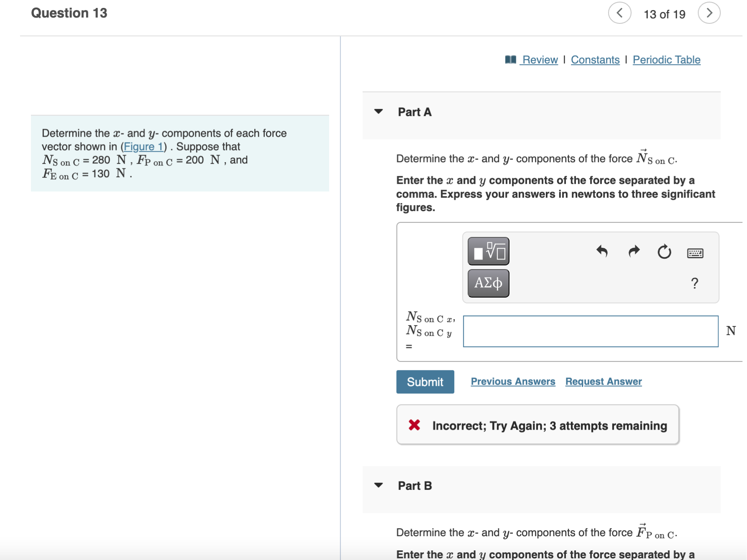Reset the answer field
Viewport: 747px width, 560px height.
coord(665,251)
